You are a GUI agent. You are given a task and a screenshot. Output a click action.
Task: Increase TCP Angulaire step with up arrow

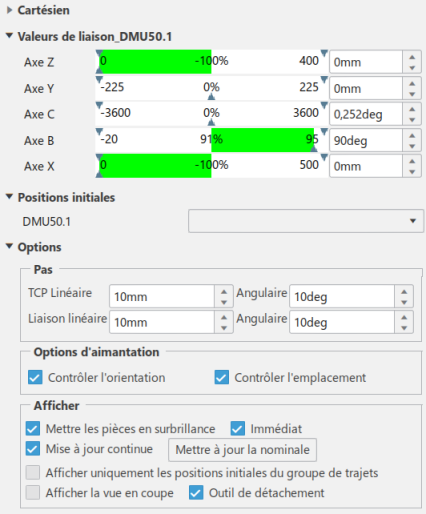pos(404,292)
